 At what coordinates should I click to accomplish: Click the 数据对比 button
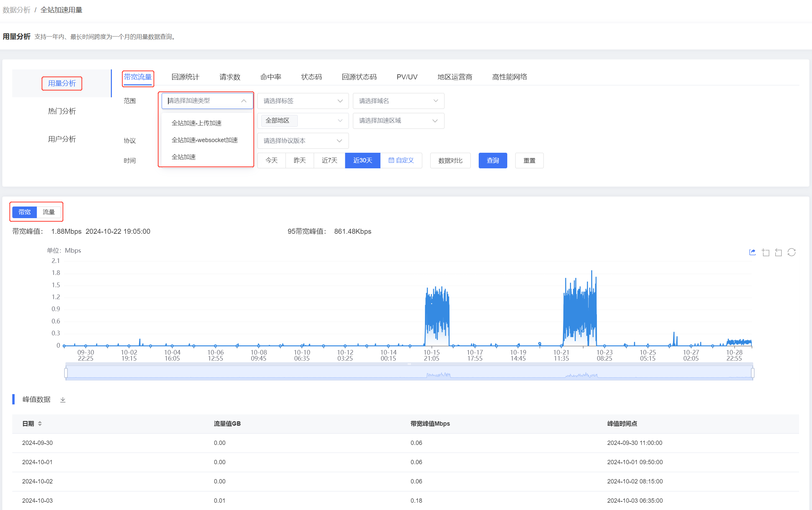(450, 161)
